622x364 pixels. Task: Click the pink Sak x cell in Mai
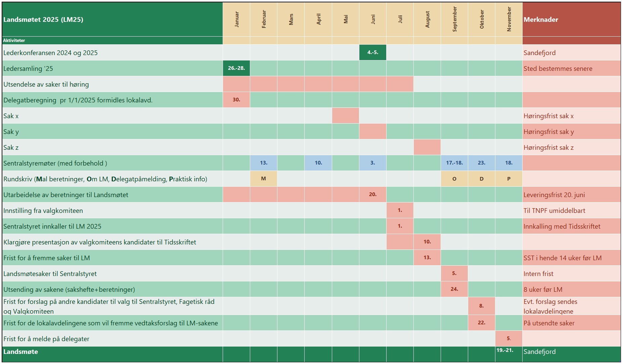pos(345,116)
